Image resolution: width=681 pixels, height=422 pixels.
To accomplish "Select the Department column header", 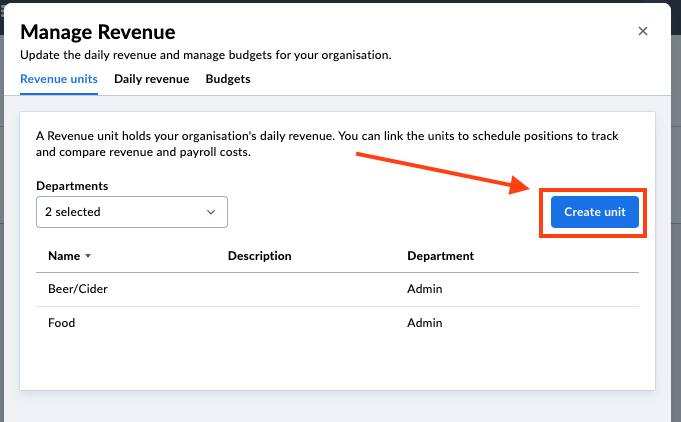I will (x=440, y=256).
